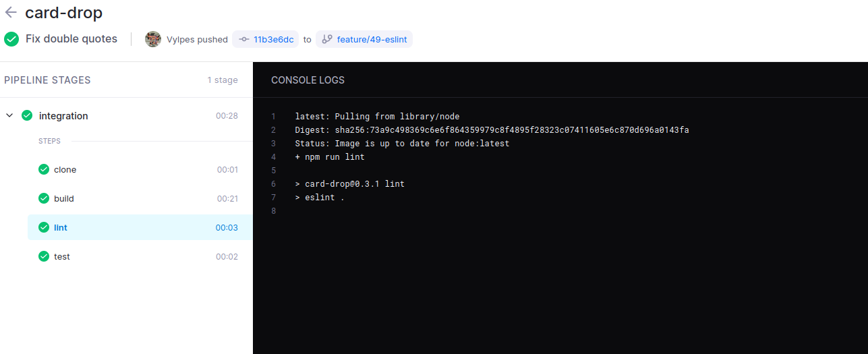This screenshot has height=354, width=868.
Task: Click the lint step success checkmark
Action: coord(44,227)
